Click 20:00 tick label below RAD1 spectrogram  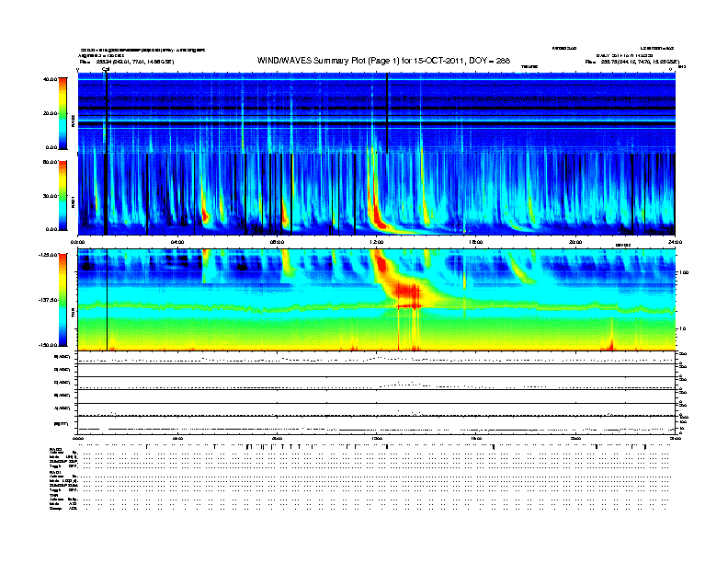tap(575, 242)
